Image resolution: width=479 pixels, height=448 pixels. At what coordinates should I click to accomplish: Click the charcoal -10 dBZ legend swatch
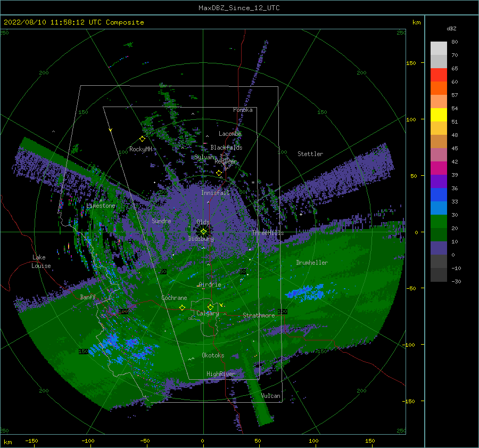[439, 275]
